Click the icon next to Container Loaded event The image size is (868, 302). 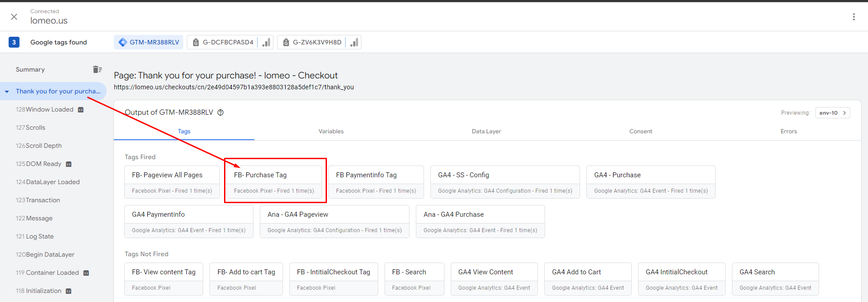(x=86, y=273)
